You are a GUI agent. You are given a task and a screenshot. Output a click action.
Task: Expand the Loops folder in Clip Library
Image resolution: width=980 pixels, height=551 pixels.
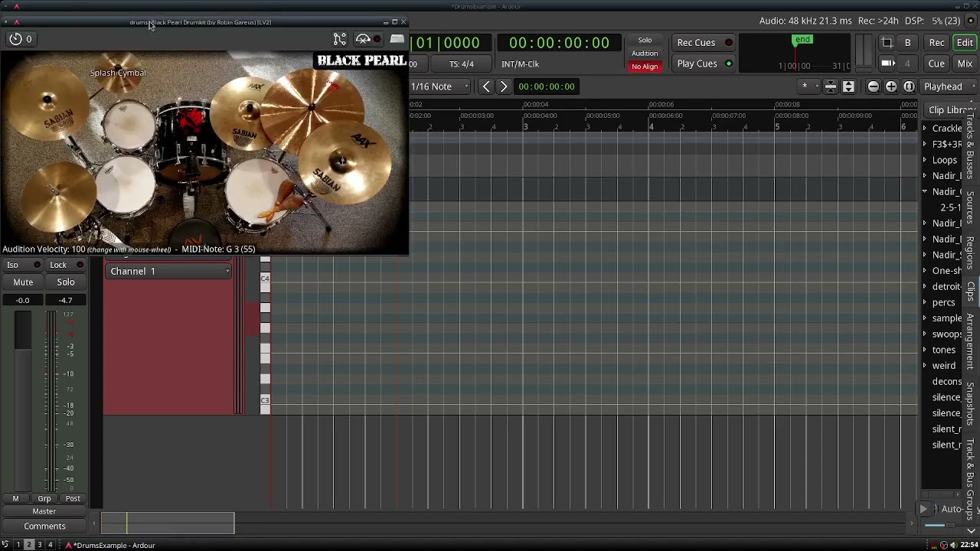pos(925,160)
